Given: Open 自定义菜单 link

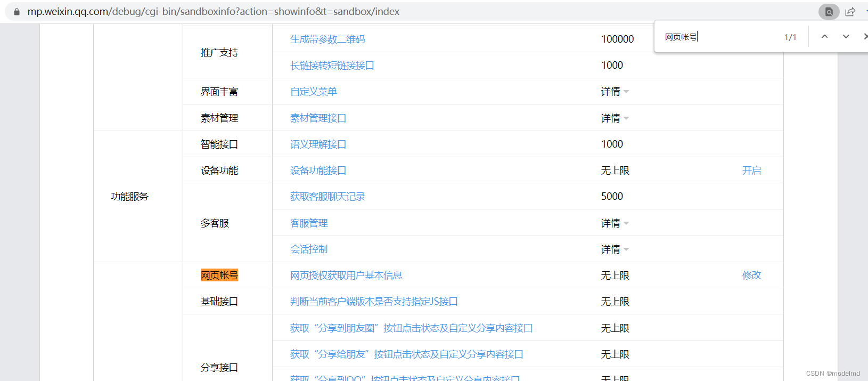Looking at the screenshot, I should point(314,92).
